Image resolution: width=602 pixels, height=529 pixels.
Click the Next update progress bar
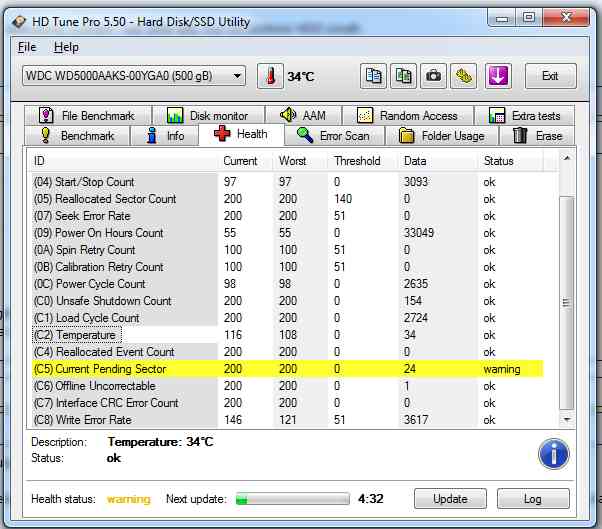click(293, 499)
